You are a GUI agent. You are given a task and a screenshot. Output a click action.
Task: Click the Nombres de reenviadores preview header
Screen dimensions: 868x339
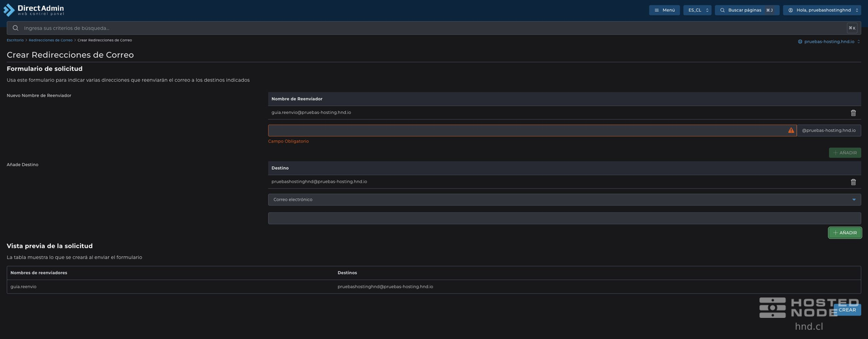coord(39,273)
